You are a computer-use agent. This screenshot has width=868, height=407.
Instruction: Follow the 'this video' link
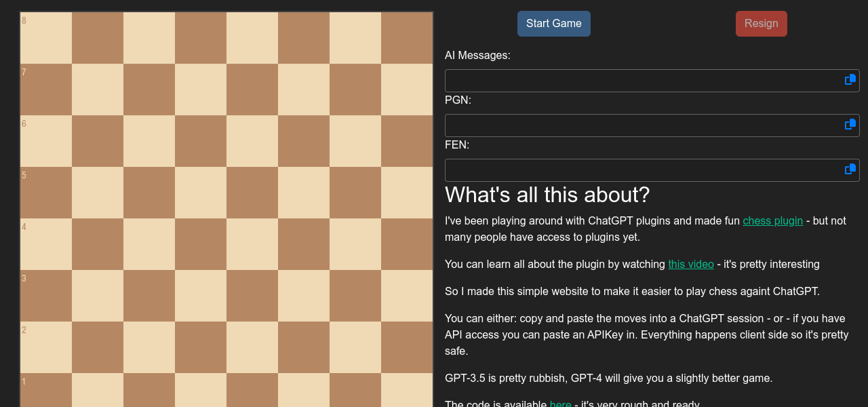pyautogui.click(x=690, y=264)
